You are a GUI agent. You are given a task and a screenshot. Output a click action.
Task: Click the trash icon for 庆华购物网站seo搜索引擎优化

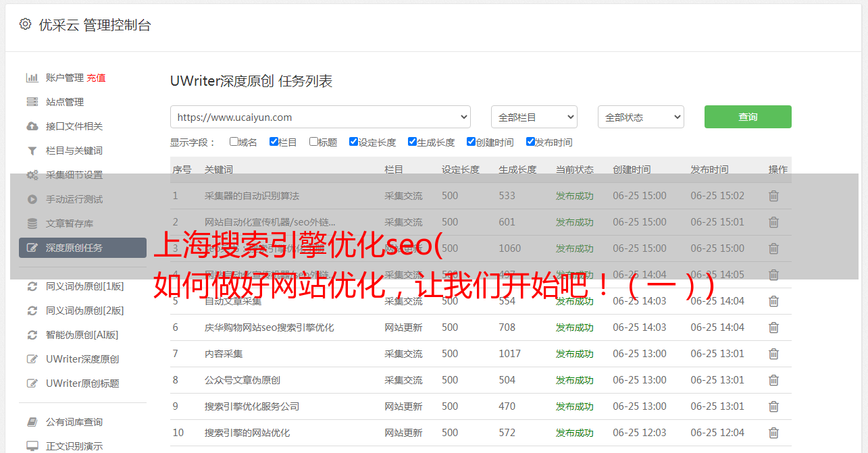click(x=773, y=327)
